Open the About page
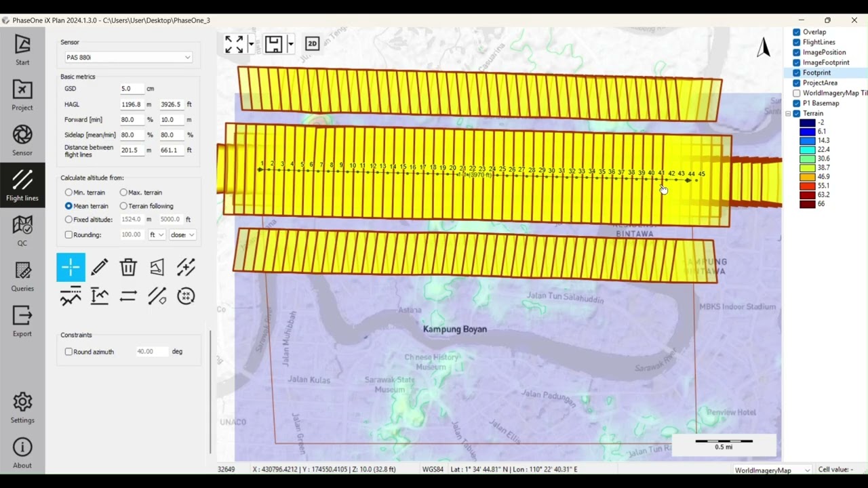 tap(22, 453)
